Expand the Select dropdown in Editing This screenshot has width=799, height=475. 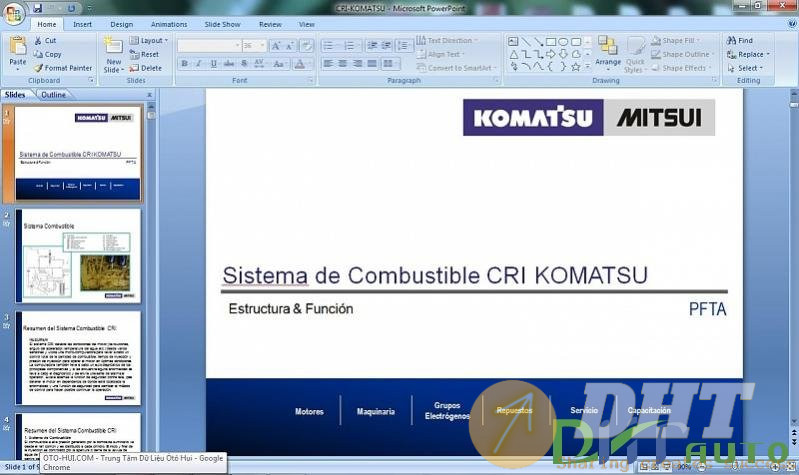pyautogui.click(x=745, y=68)
